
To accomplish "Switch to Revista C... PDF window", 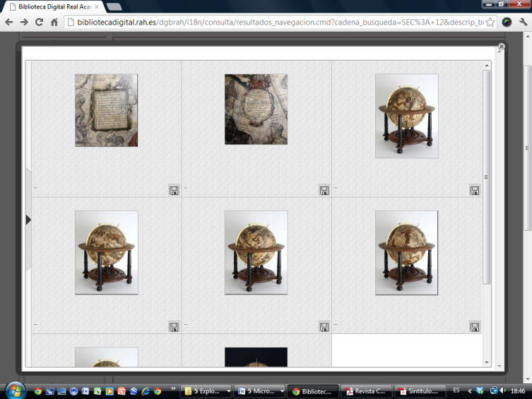I will pos(367,391).
